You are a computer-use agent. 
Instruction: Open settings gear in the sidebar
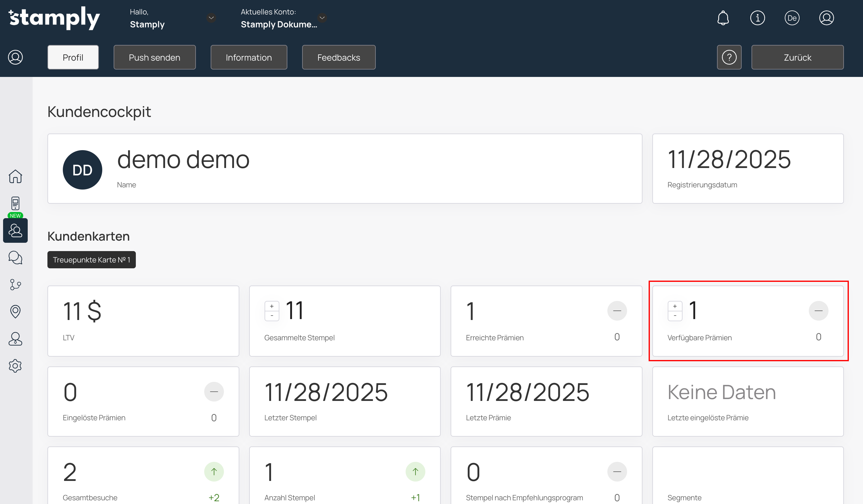pyautogui.click(x=15, y=366)
